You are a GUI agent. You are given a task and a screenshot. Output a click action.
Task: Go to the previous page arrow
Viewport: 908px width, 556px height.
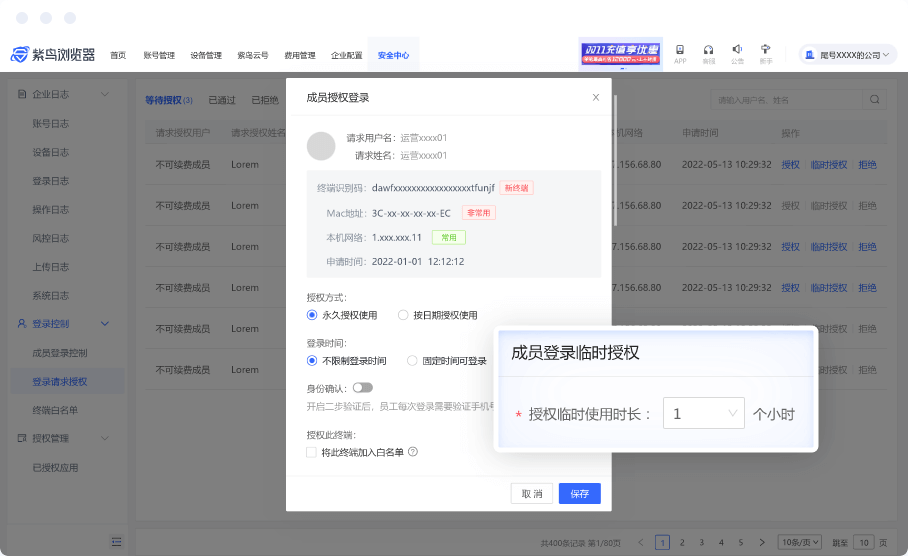click(x=640, y=543)
